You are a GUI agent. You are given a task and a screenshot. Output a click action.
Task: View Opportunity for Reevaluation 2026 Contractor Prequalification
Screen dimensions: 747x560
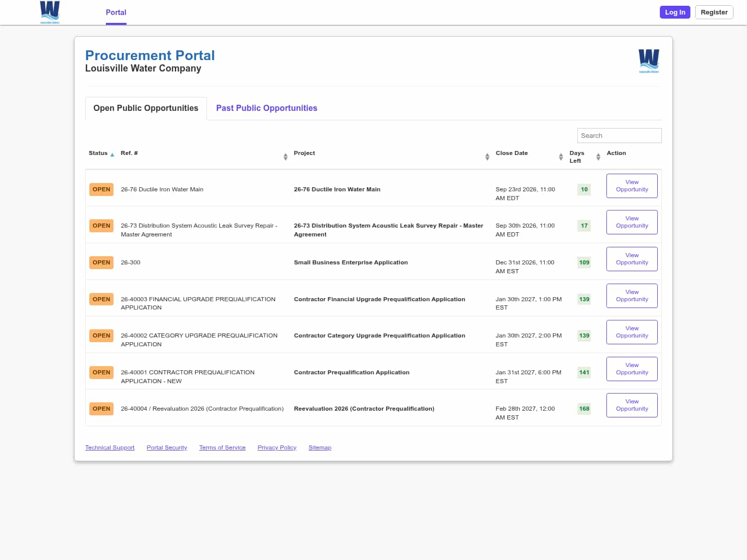pyautogui.click(x=632, y=405)
